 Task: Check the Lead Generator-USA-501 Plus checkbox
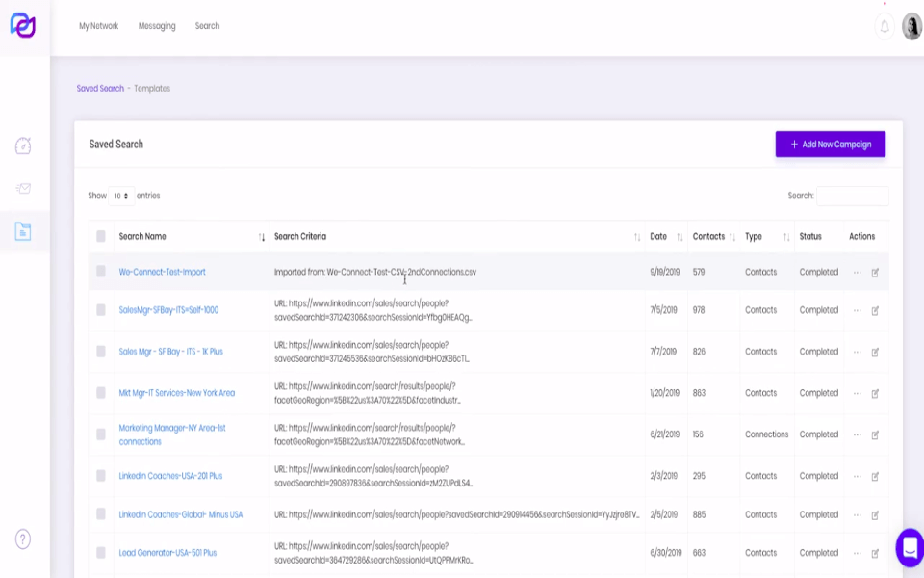click(101, 553)
